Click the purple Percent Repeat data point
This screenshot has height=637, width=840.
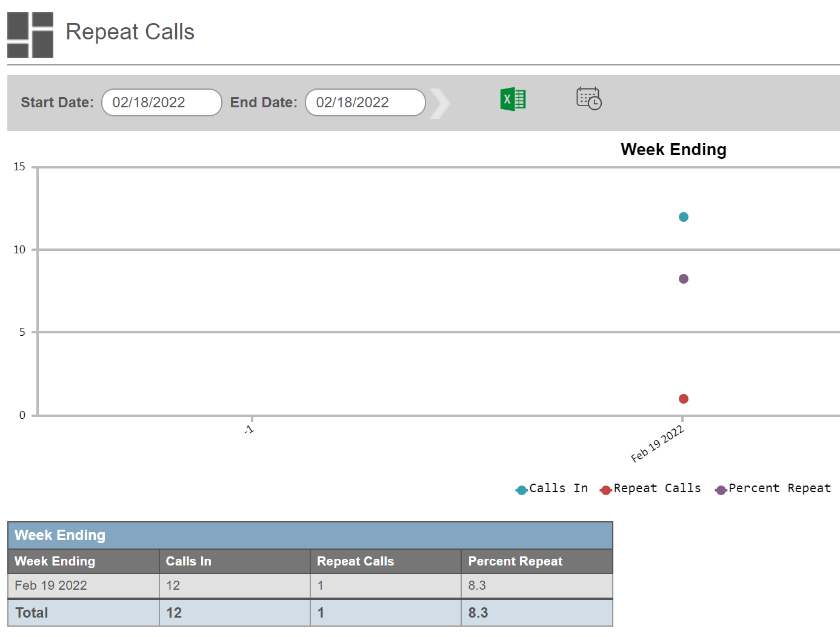click(x=684, y=279)
